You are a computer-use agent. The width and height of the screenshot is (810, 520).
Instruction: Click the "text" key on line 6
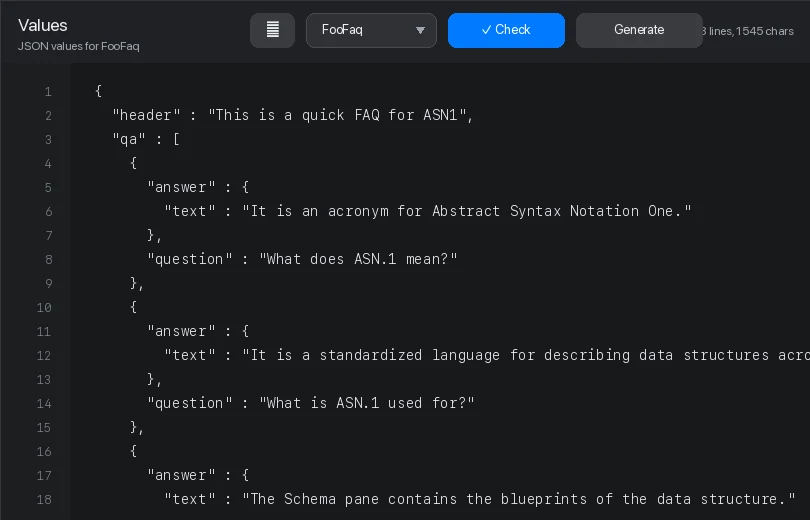pos(190,211)
